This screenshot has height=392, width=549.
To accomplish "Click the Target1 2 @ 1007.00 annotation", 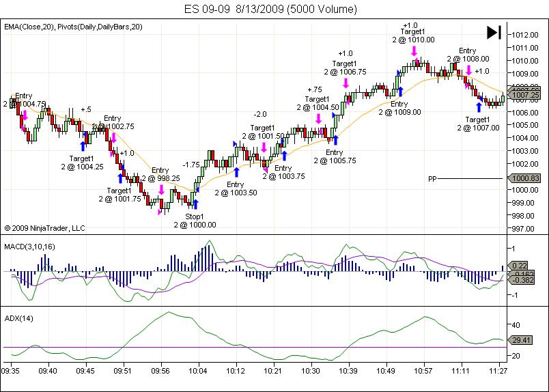I will [x=478, y=124].
